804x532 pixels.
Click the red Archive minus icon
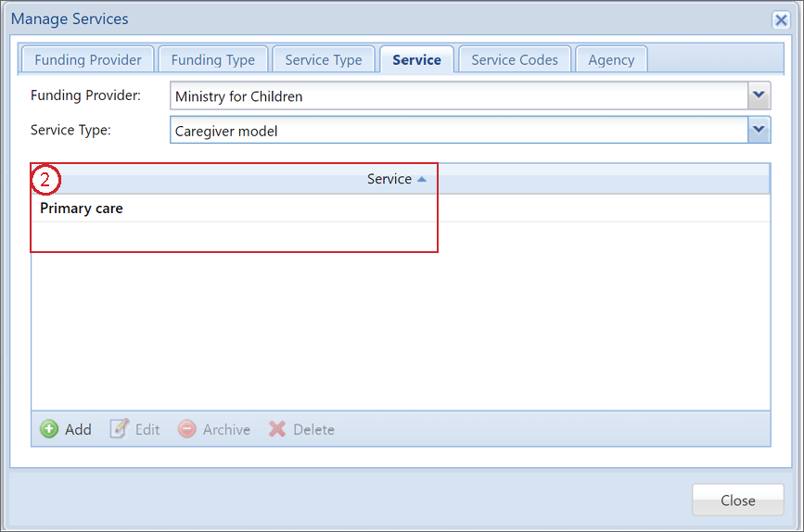coord(186,429)
